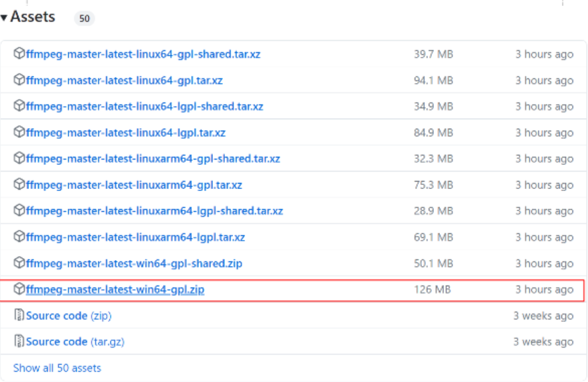This screenshot has width=588, height=382.
Task: Click the 75.3 MB size text
Action: [x=433, y=185]
